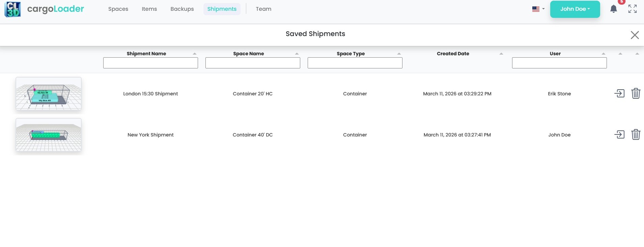Delete the London 15:30 Shipment
The height and width of the screenshot is (247, 644).
(x=636, y=93)
